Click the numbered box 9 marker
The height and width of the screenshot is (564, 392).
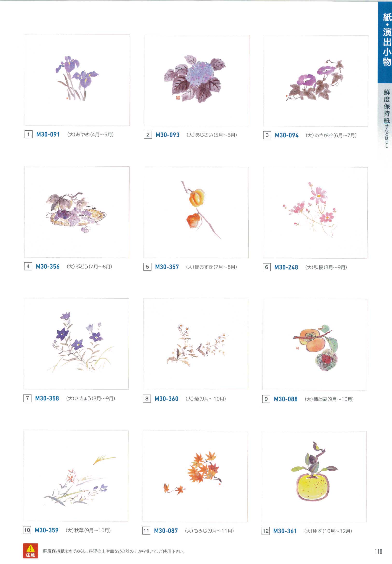266,399
